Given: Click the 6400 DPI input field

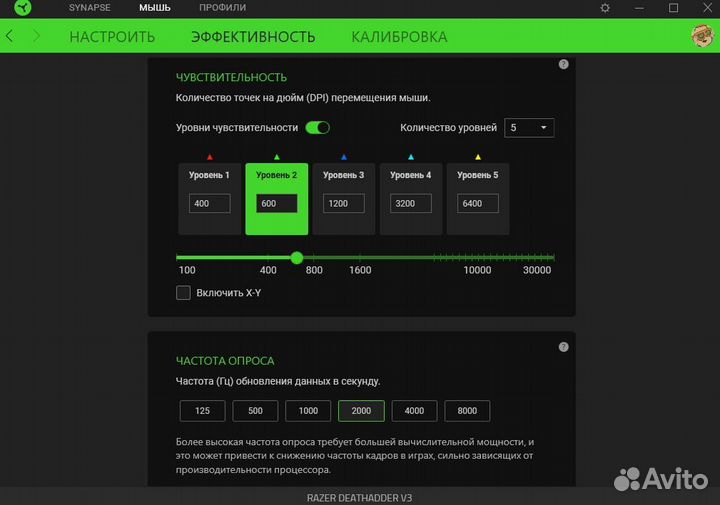Looking at the screenshot, I should tap(478, 203).
